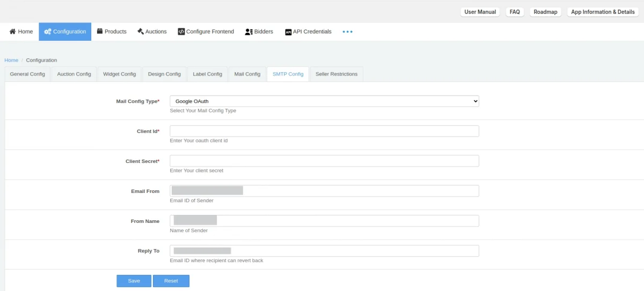Expand the Mail Config Type dropdown
644x291 pixels.
pyautogui.click(x=324, y=101)
